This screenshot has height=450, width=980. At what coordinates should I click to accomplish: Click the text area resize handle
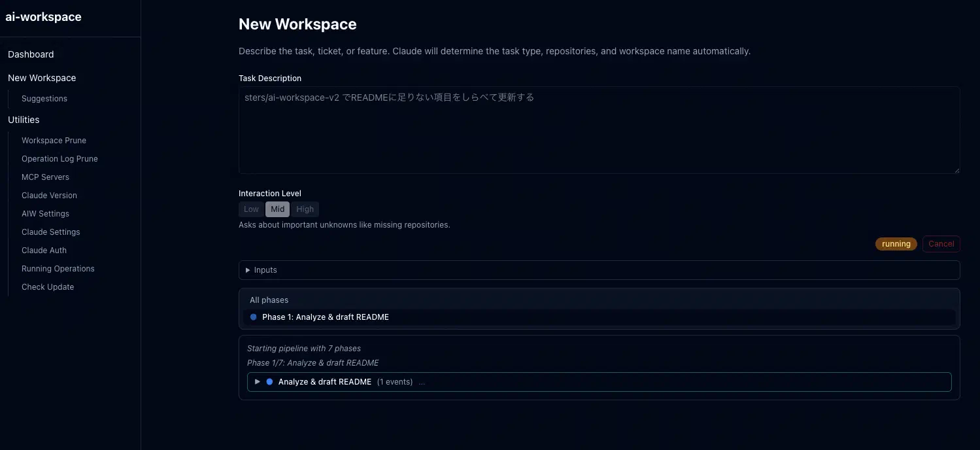click(956, 170)
